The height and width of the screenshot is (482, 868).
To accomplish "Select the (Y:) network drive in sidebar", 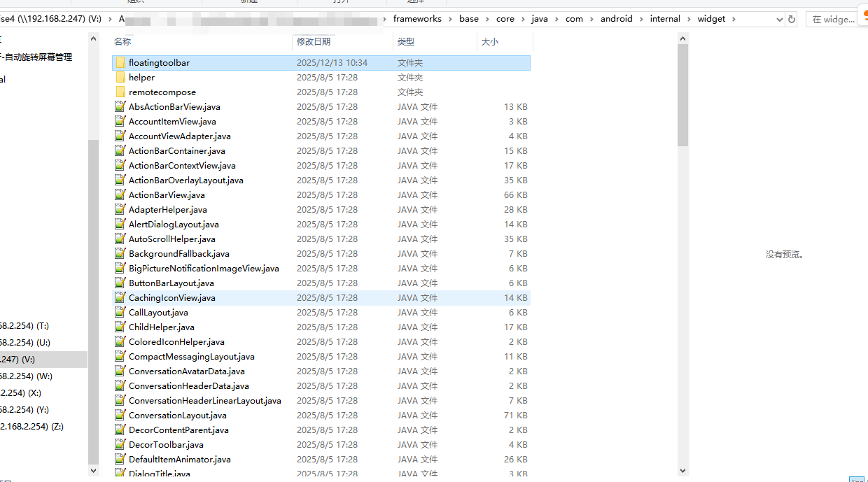I will click(24, 410).
